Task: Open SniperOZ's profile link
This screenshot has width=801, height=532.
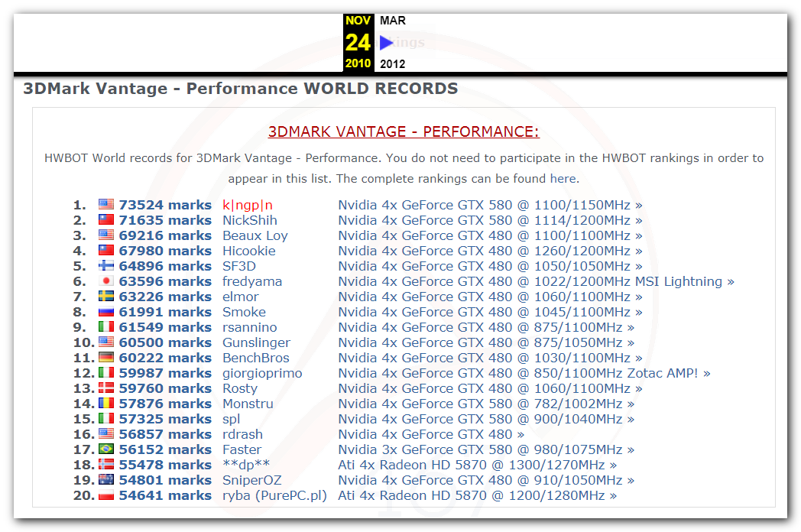Action: 252,480
